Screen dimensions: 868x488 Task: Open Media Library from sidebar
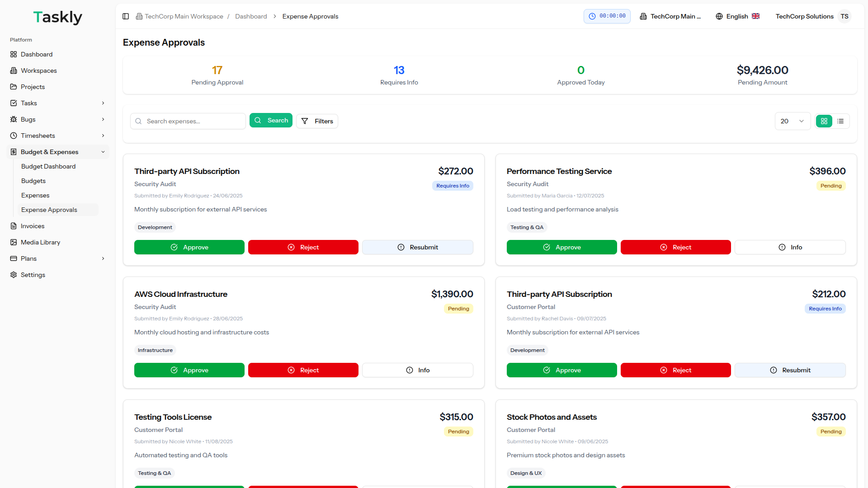pyautogui.click(x=40, y=242)
